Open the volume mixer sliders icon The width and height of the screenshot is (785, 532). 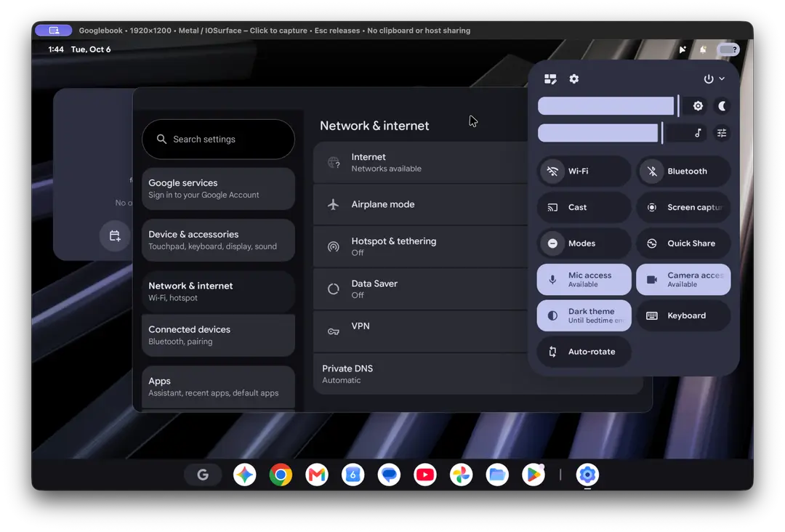[x=722, y=133]
